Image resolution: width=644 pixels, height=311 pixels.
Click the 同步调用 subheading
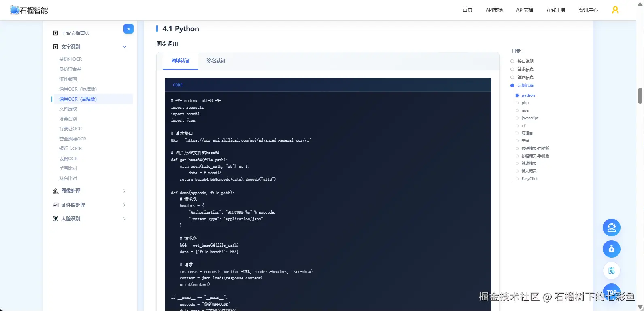[167, 44]
